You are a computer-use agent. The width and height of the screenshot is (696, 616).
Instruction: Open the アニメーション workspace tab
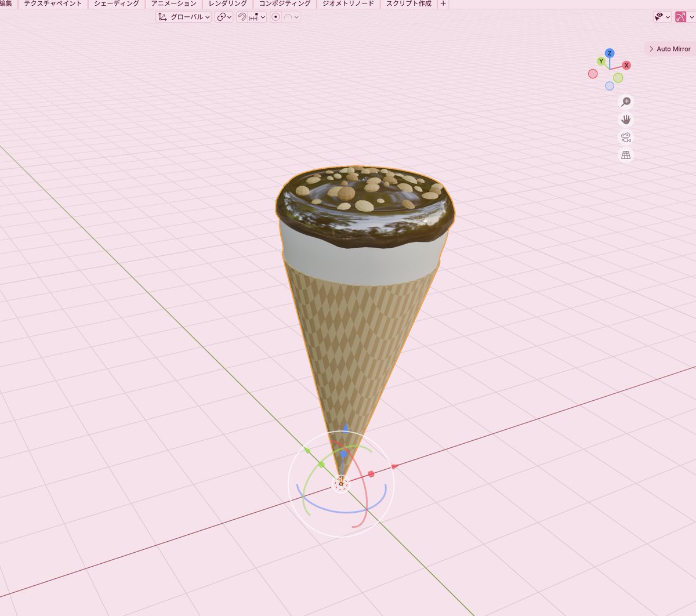[x=174, y=3]
